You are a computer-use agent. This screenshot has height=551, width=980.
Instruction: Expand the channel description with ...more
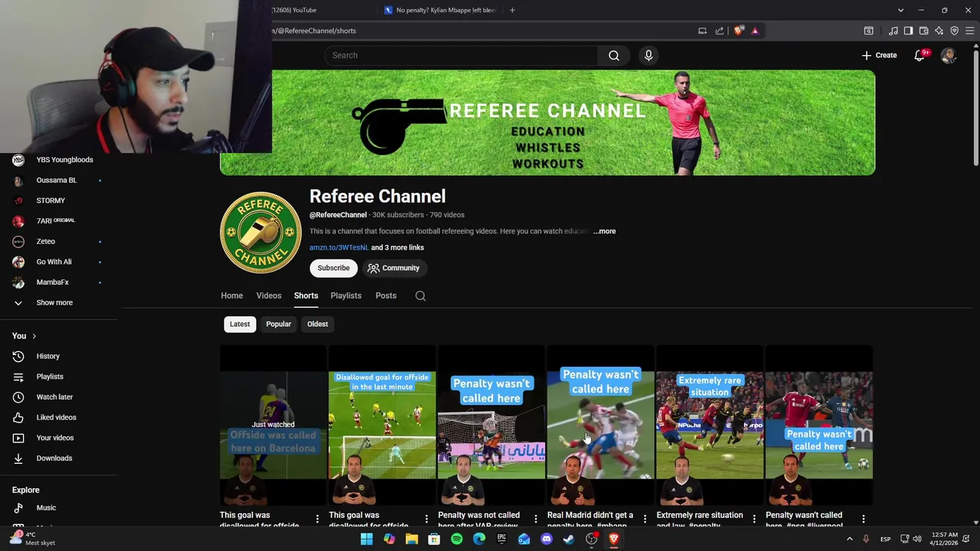pos(604,231)
